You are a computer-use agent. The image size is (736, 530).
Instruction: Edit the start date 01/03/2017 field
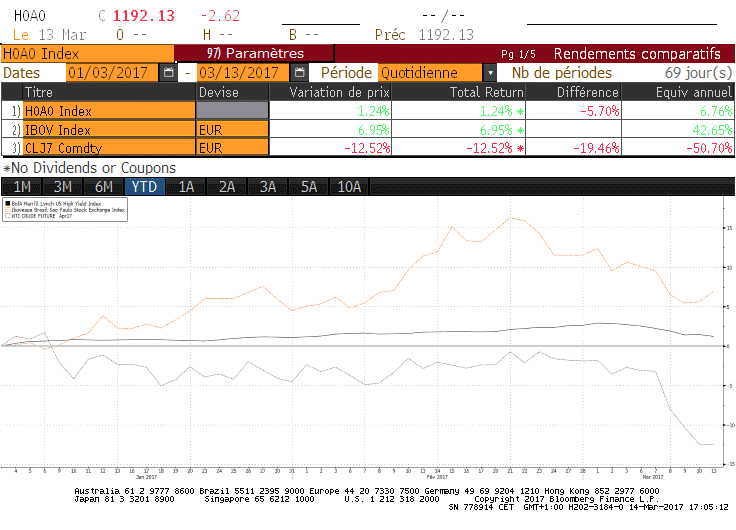pyautogui.click(x=112, y=73)
